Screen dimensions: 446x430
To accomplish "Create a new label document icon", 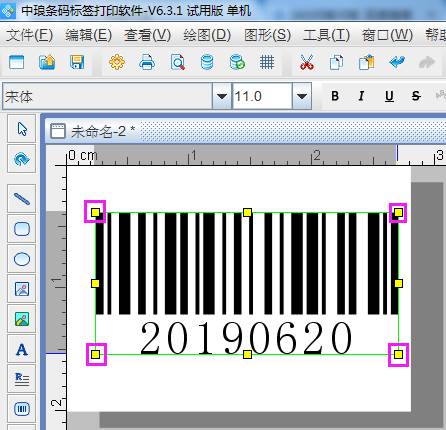I will point(17,62).
